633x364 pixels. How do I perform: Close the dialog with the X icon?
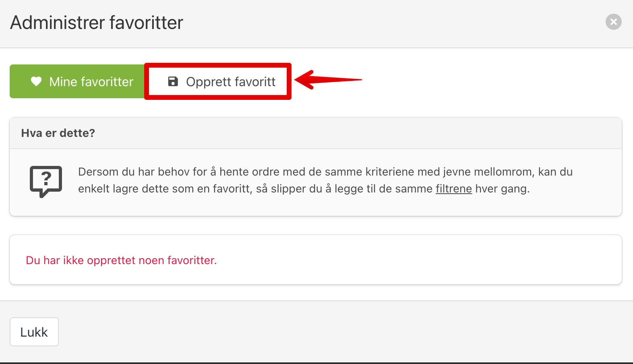(613, 22)
